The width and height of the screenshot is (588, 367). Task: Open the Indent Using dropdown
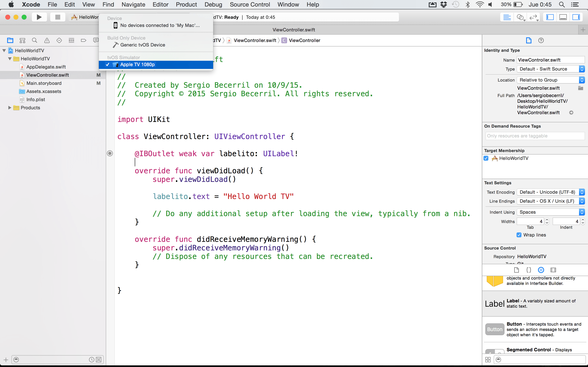[x=551, y=212]
